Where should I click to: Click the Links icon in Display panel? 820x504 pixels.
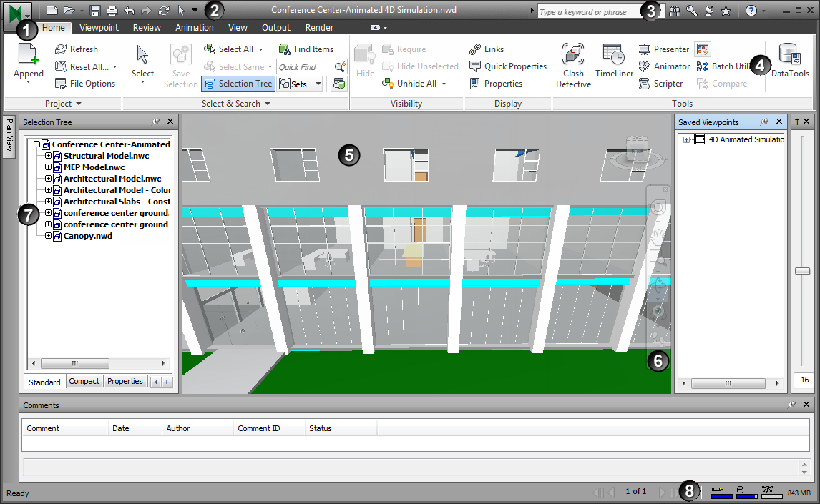point(475,49)
